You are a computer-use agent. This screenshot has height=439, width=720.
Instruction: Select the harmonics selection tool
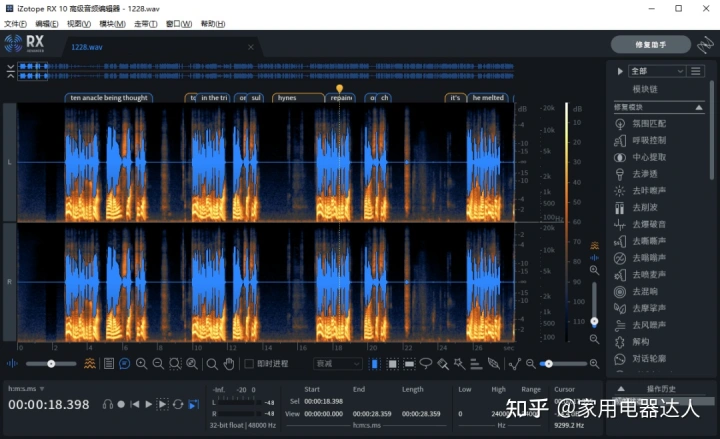tap(476, 364)
